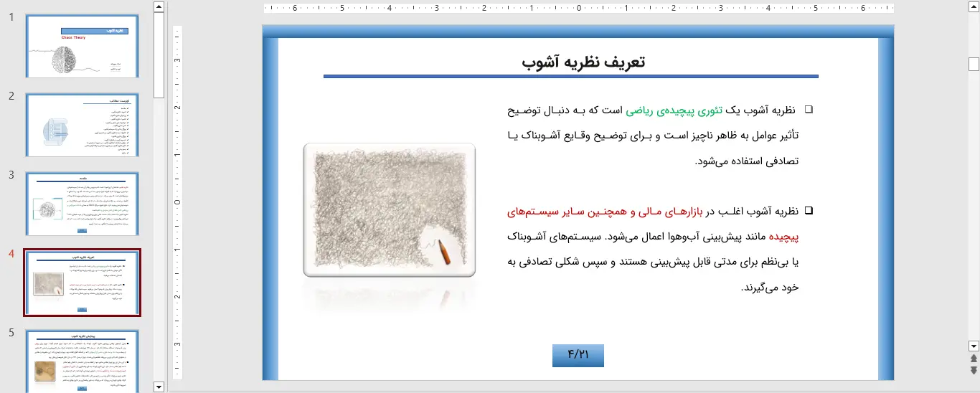The height and width of the screenshot is (393, 980).
Task: Open slide 5 thumbnail at panel bottom
Action: (x=83, y=361)
